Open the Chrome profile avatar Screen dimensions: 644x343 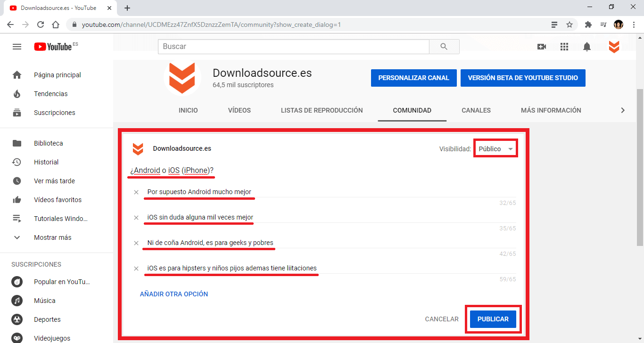click(619, 24)
